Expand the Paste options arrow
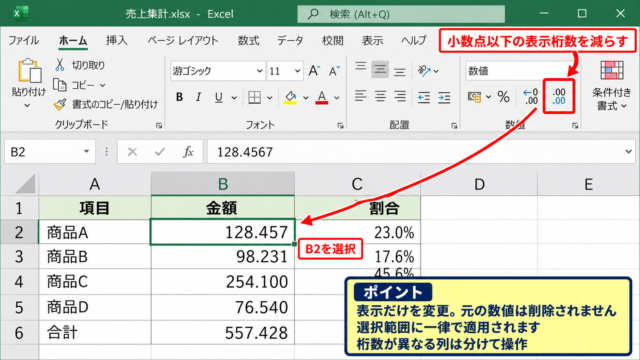This screenshot has width=640, height=360. click(27, 106)
